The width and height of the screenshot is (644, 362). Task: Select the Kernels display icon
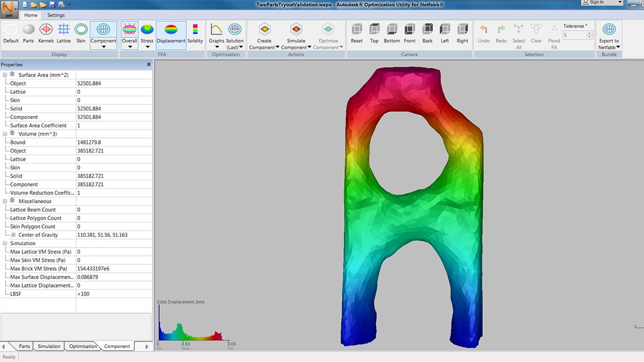point(46,34)
